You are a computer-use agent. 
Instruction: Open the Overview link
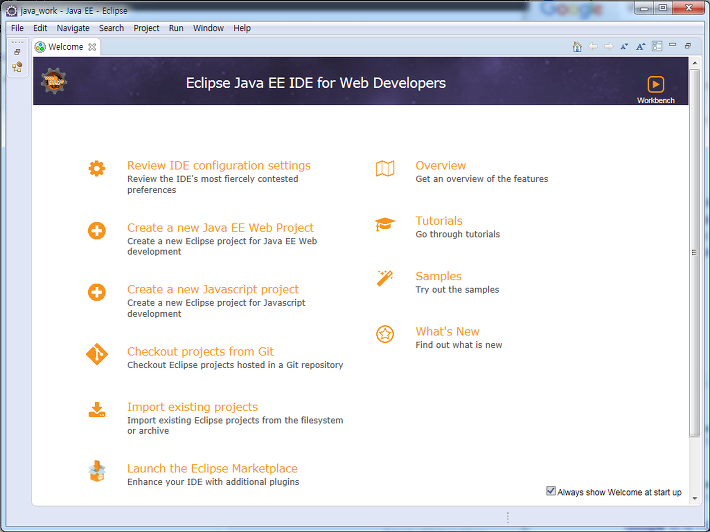441,165
